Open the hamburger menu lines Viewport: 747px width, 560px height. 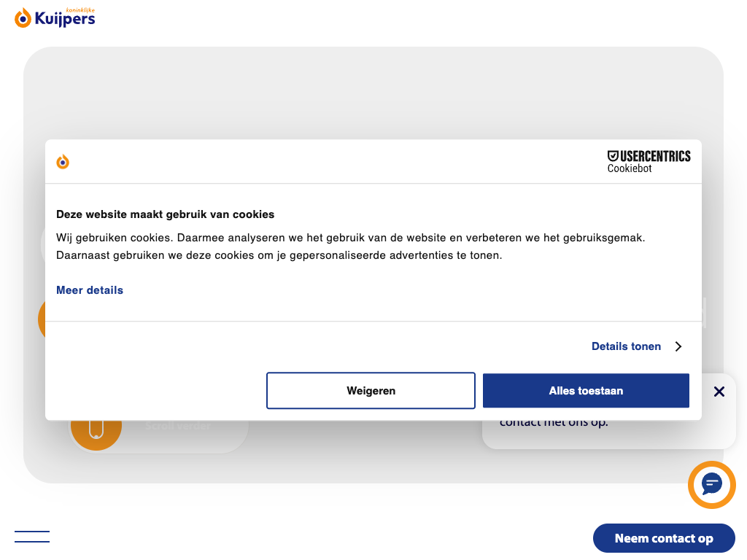coord(32,537)
